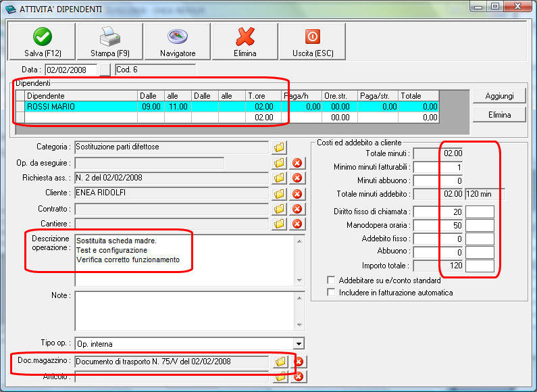Clear the Contratto field
This screenshot has height=392, width=537.
(x=297, y=209)
